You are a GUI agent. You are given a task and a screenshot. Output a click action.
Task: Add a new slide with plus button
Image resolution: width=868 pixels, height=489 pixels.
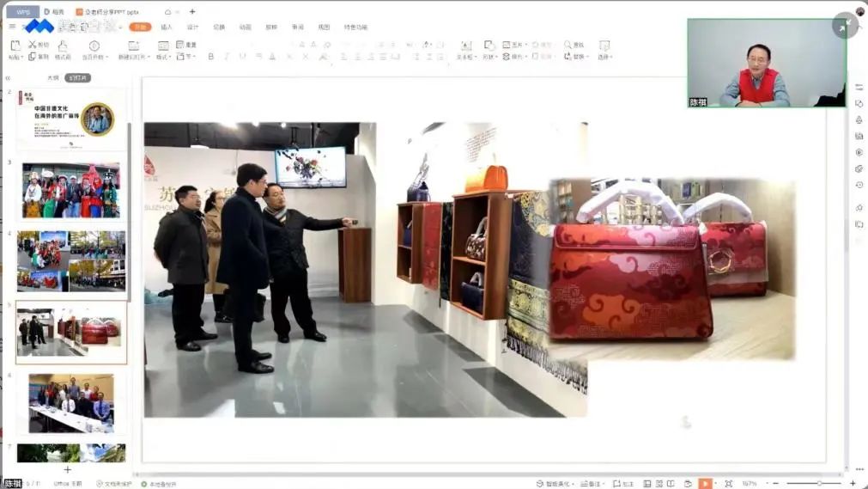(x=68, y=469)
